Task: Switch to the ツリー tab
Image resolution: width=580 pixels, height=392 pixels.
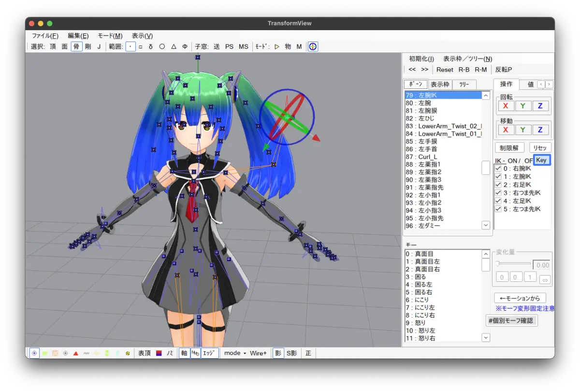Action: click(x=464, y=85)
